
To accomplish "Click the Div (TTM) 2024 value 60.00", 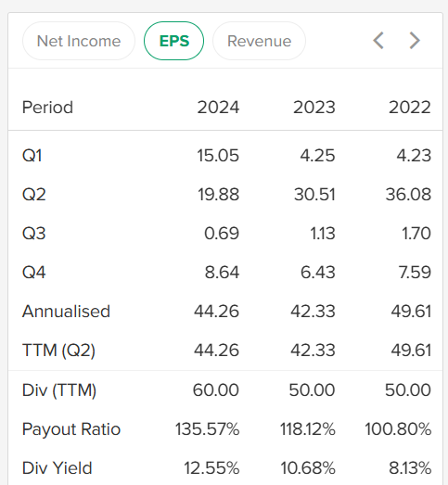I will point(216,389).
